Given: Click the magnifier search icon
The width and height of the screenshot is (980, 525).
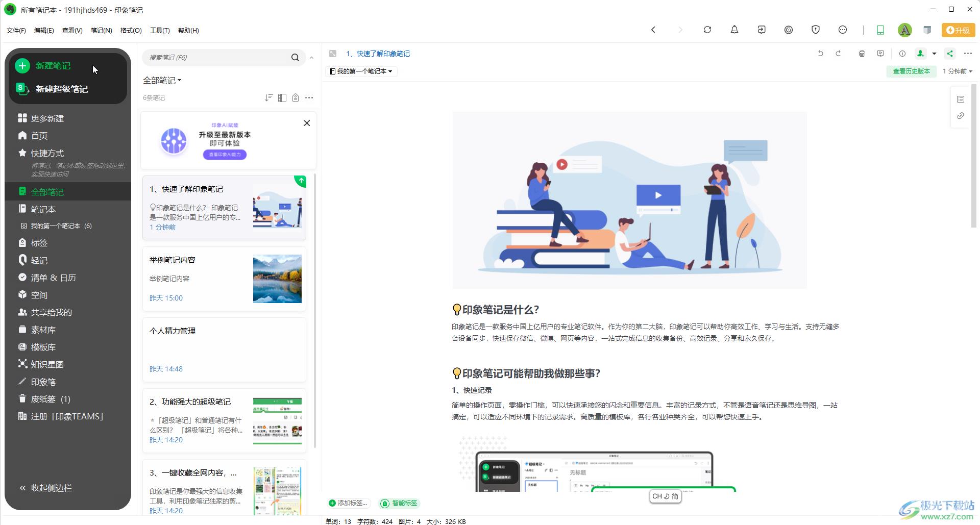Looking at the screenshot, I should point(295,57).
